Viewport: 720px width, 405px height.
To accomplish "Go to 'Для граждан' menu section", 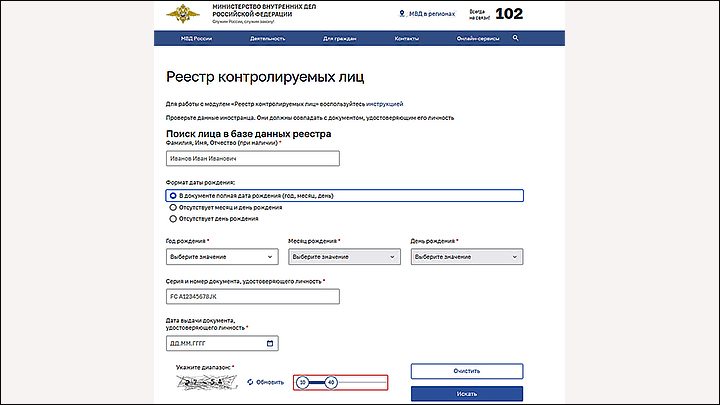I will (x=340, y=38).
